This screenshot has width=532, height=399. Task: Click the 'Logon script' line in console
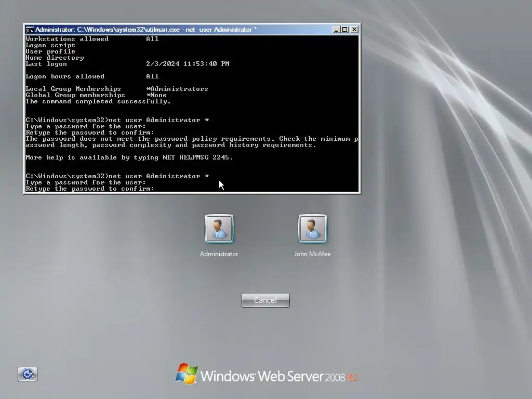50,45
